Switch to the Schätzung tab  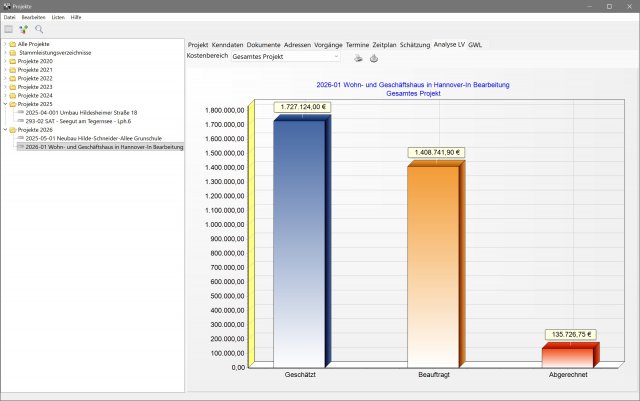[x=414, y=45]
